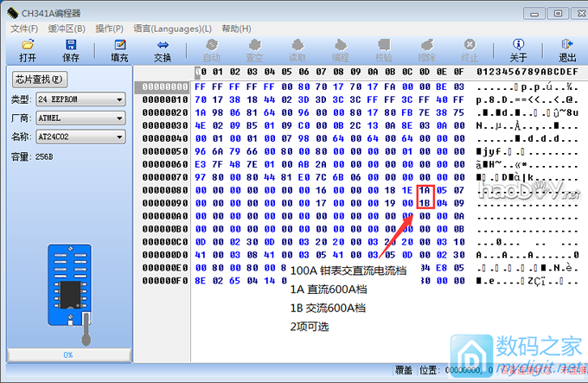Select the hex row at address 00000080

[163, 189]
